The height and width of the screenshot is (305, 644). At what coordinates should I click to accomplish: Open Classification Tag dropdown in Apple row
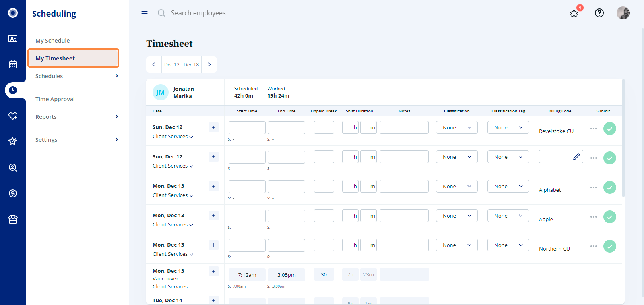point(508,216)
